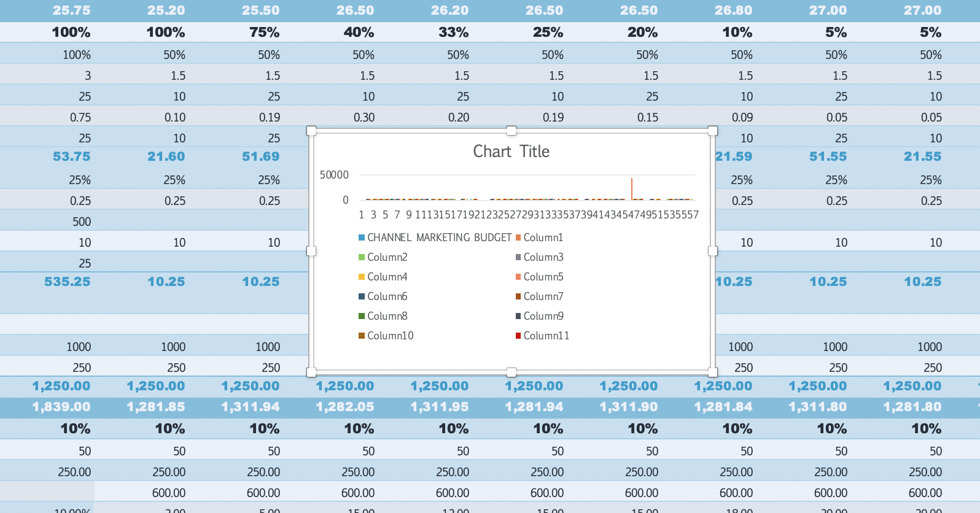Image resolution: width=980 pixels, height=513 pixels.
Task: Select the chart's top-center resize handle
Action: click(x=511, y=131)
